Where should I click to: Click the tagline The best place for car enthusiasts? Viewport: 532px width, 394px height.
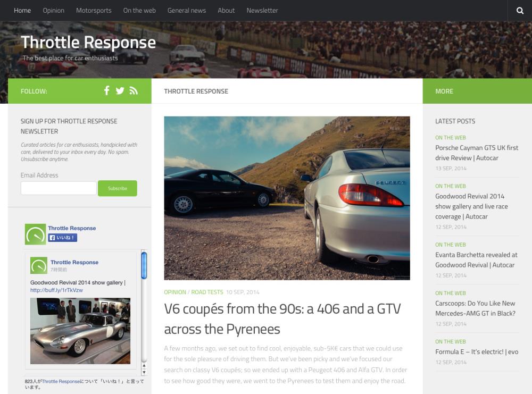click(70, 58)
